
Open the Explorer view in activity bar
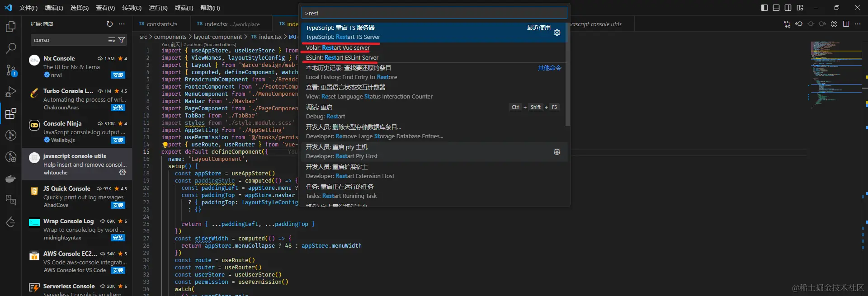11,27
